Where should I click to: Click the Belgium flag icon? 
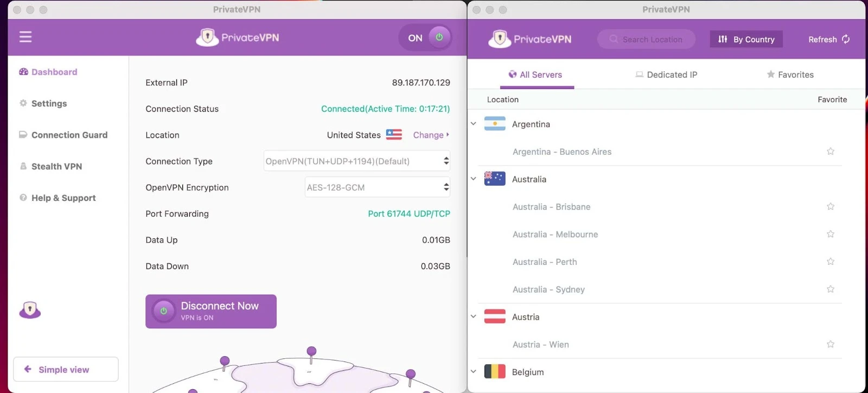coord(495,372)
